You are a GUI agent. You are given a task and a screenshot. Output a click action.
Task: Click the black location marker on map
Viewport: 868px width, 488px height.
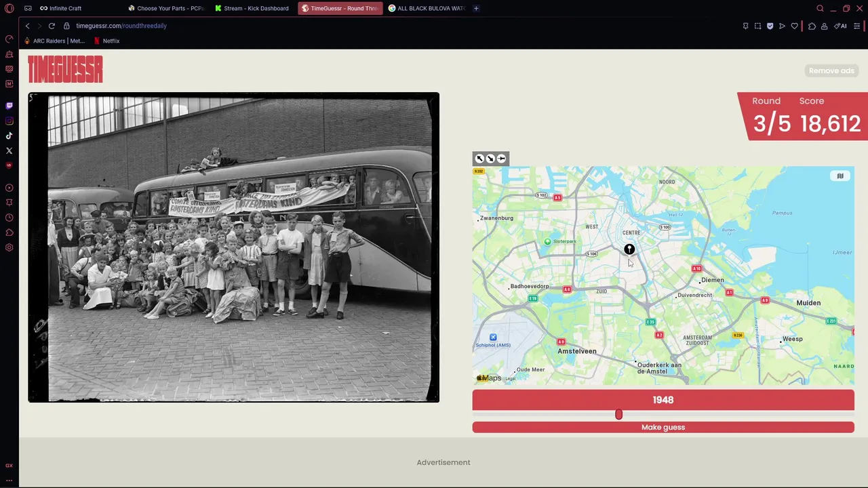coord(629,249)
